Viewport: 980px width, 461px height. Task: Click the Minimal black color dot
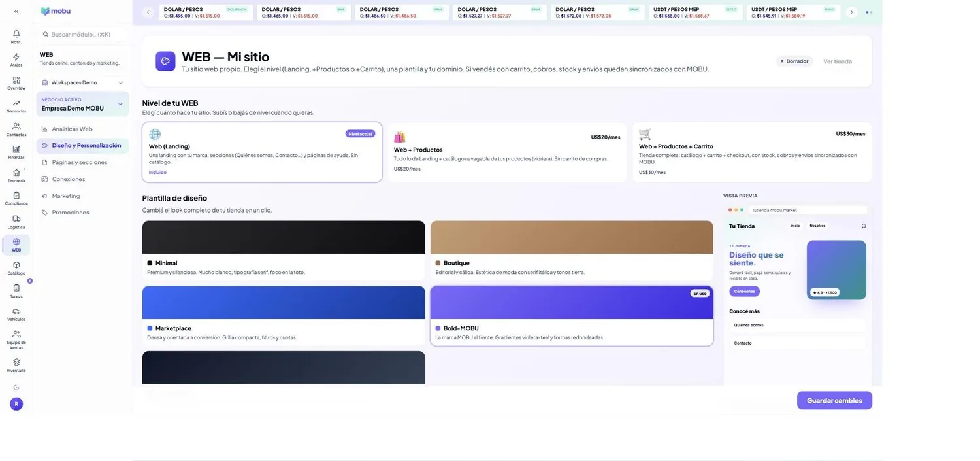point(150,263)
